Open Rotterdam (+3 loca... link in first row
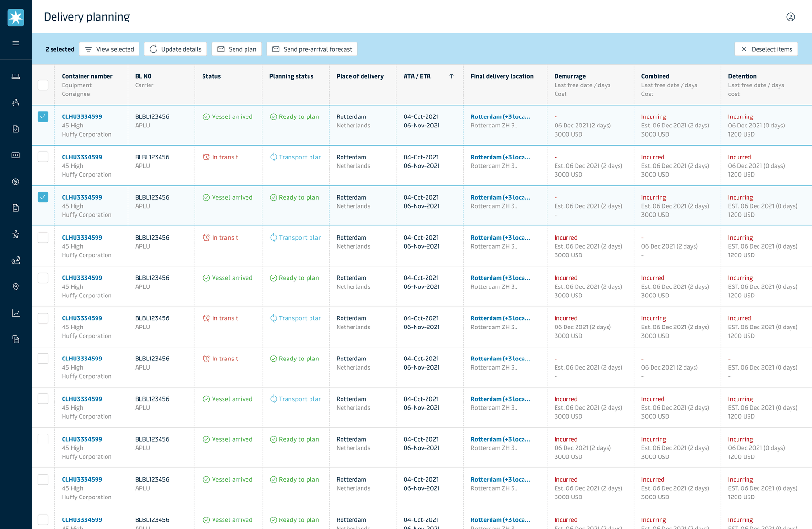This screenshot has height=529, width=812. tap(500, 117)
